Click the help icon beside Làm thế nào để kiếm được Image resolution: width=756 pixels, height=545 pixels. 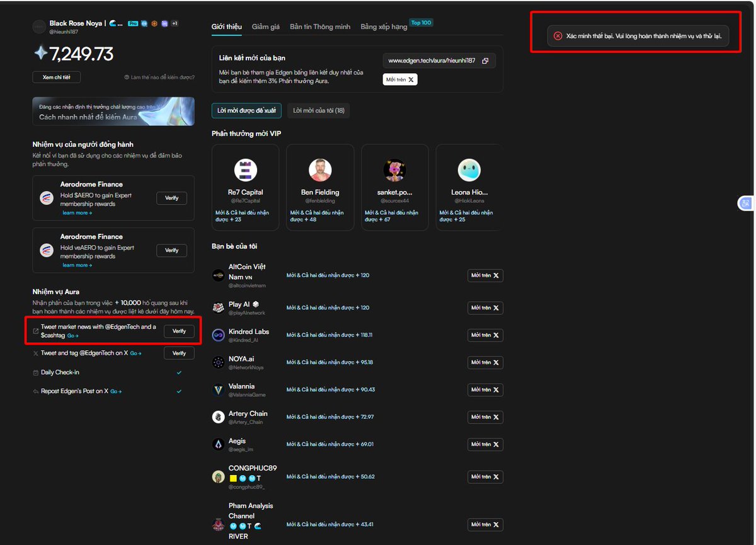pyautogui.click(x=127, y=77)
